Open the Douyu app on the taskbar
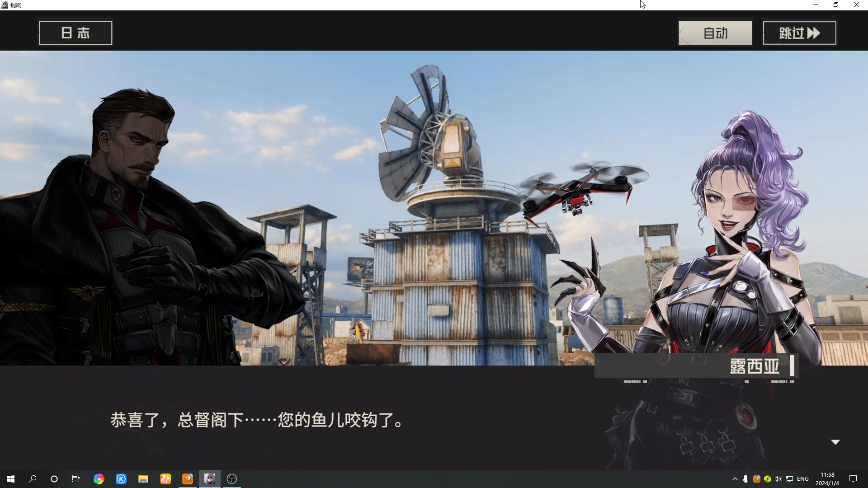 (x=187, y=479)
